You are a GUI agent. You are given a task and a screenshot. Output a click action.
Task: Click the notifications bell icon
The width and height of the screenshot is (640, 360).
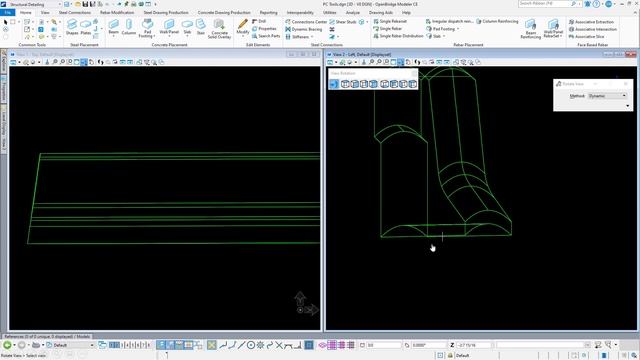[587, 4]
